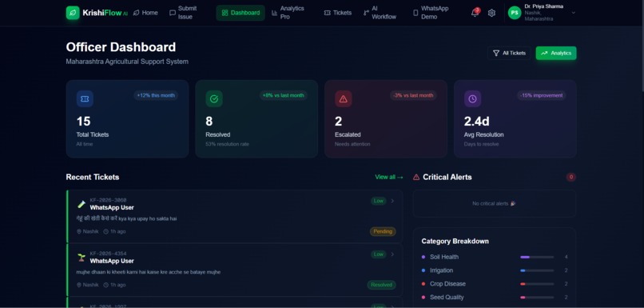The height and width of the screenshot is (308, 644).
Task: Click location pin icon on KF-2026-4354
Action: 79,285
